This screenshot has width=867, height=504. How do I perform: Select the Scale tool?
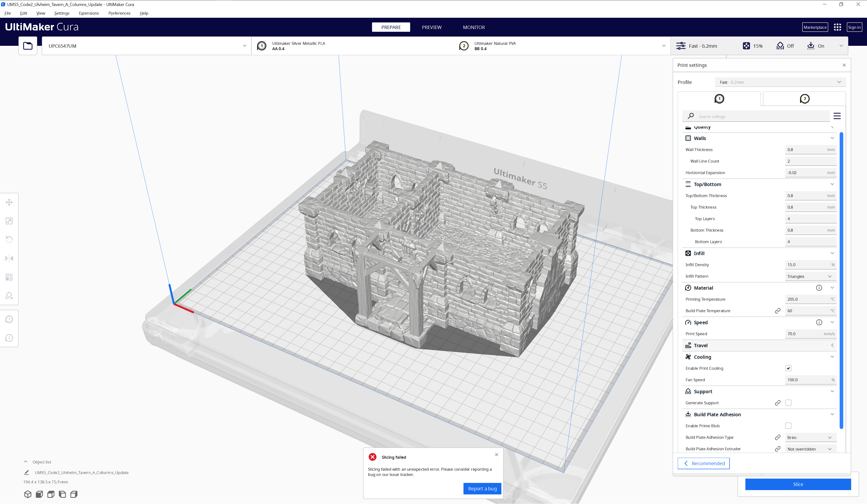(x=9, y=221)
